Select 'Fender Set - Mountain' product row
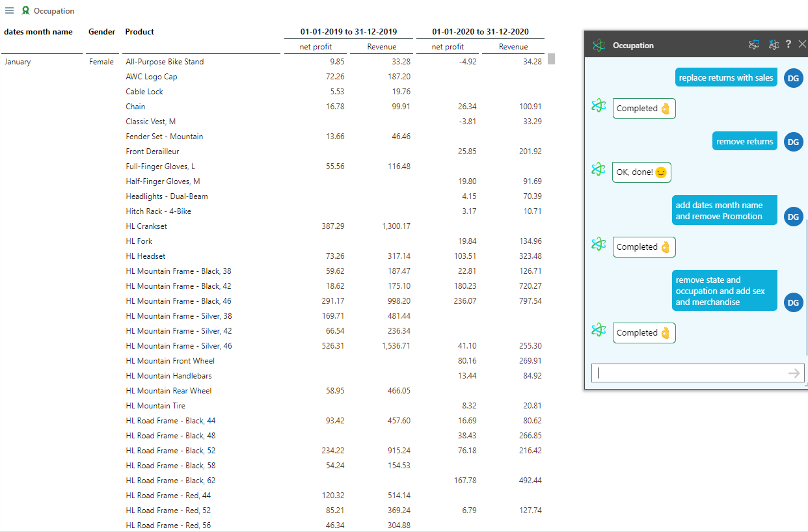Screen dimensions: 808x532 click(x=165, y=137)
